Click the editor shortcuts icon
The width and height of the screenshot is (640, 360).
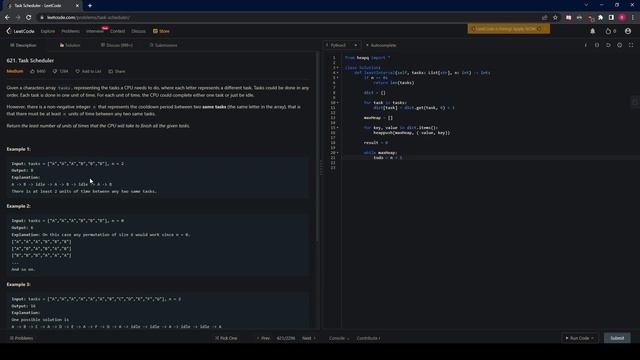pos(597,45)
